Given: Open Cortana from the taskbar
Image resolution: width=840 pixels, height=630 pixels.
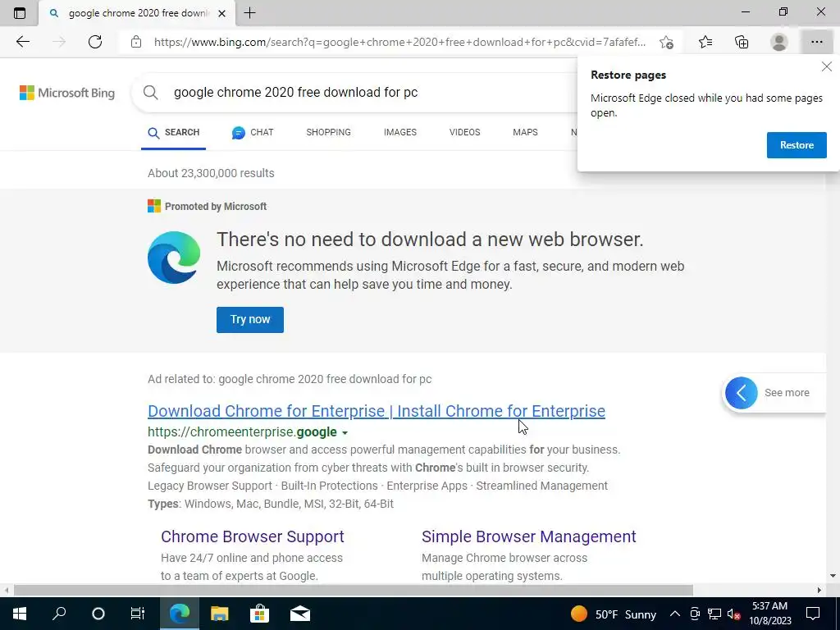Looking at the screenshot, I should click(98, 614).
